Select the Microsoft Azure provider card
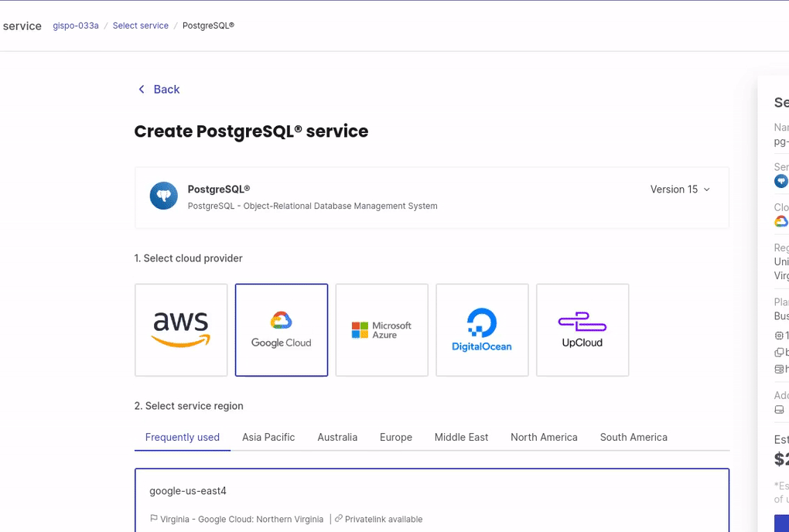Screen dimensions: 789x532 point(382,330)
